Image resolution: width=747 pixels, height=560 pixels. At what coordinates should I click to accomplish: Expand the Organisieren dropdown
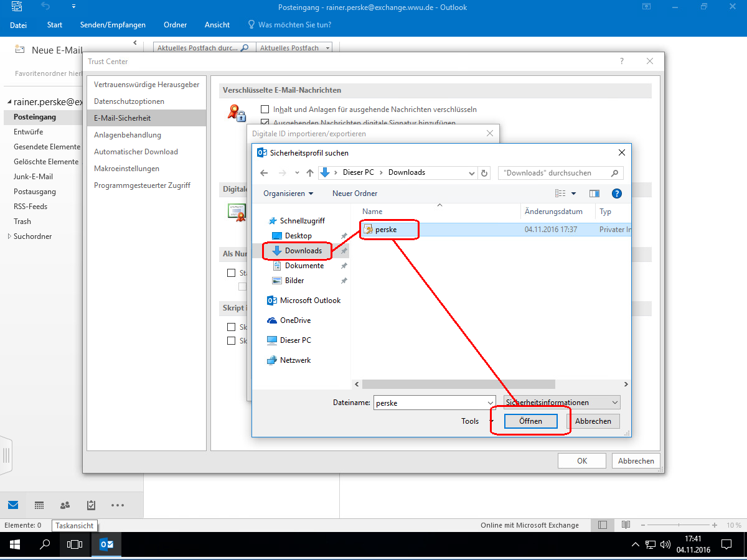coord(288,194)
